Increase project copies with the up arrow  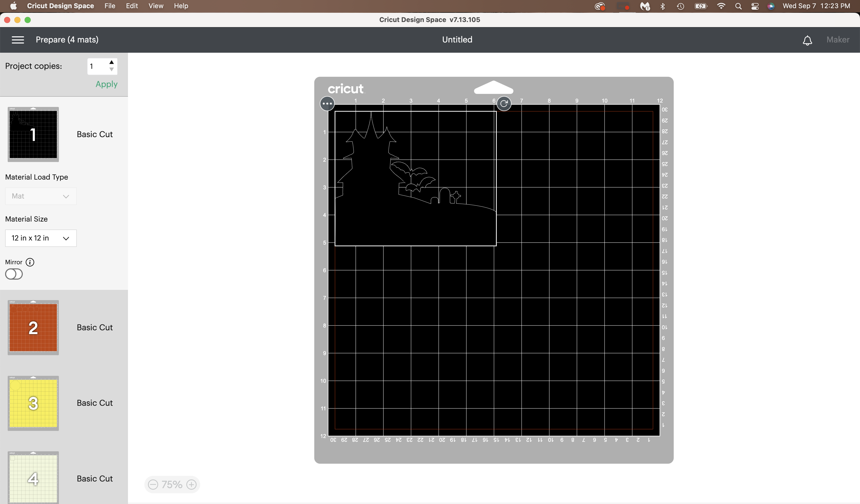[x=111, y=62]
